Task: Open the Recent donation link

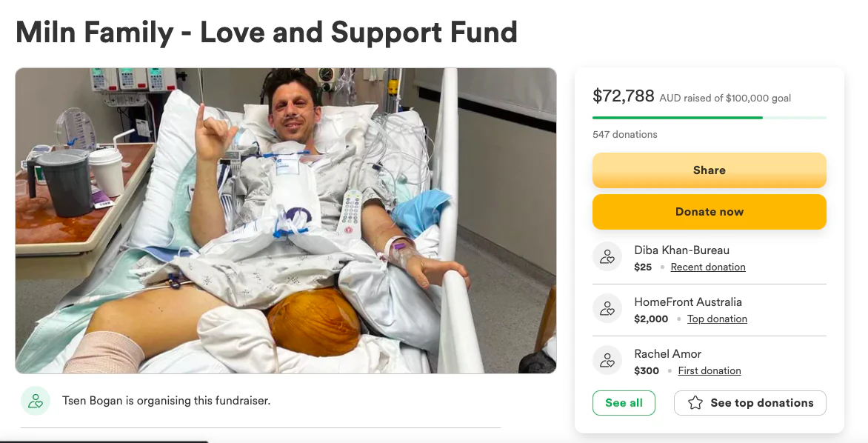Action: [x=708, y=267]
